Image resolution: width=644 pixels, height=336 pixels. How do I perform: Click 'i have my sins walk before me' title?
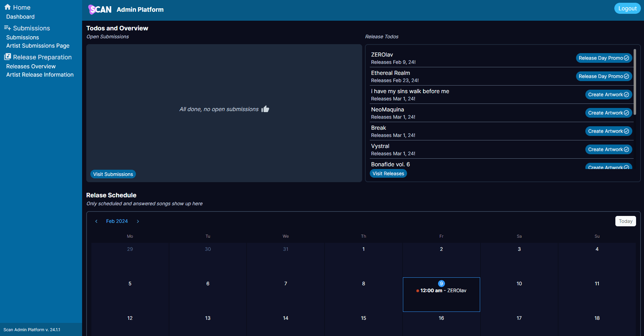[410, 91]
